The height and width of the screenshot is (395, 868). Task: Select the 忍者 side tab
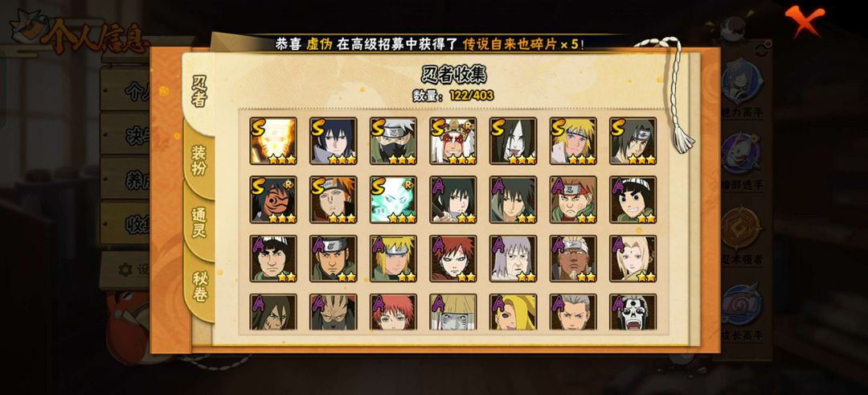[x=199, y=92]
